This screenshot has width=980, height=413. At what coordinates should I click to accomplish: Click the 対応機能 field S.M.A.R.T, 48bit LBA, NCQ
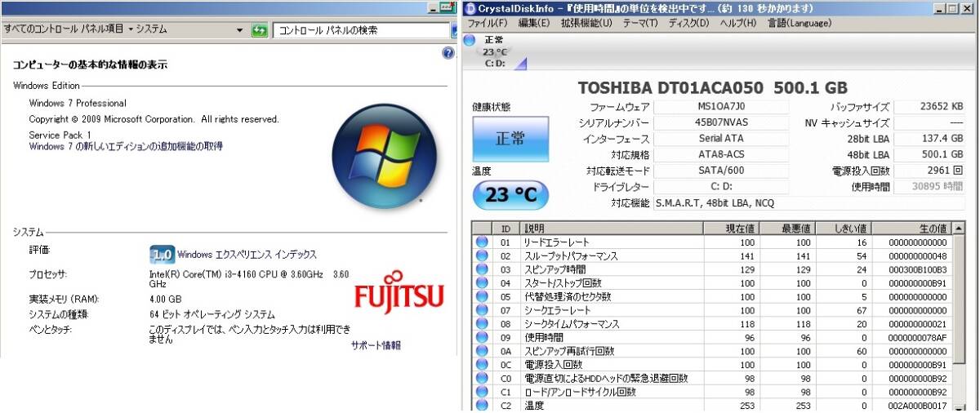click(x=809, y=202)
